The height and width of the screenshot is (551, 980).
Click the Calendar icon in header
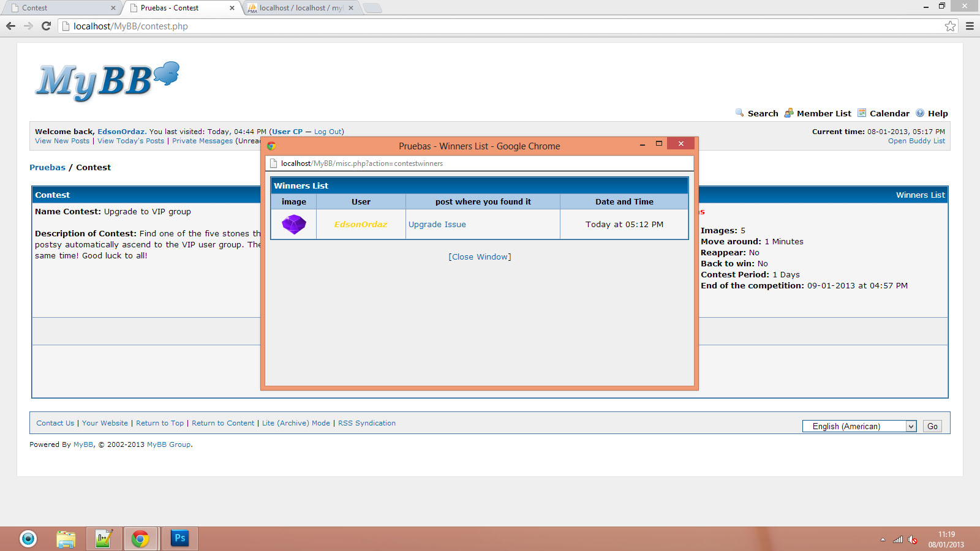click(x=862, y=113)
